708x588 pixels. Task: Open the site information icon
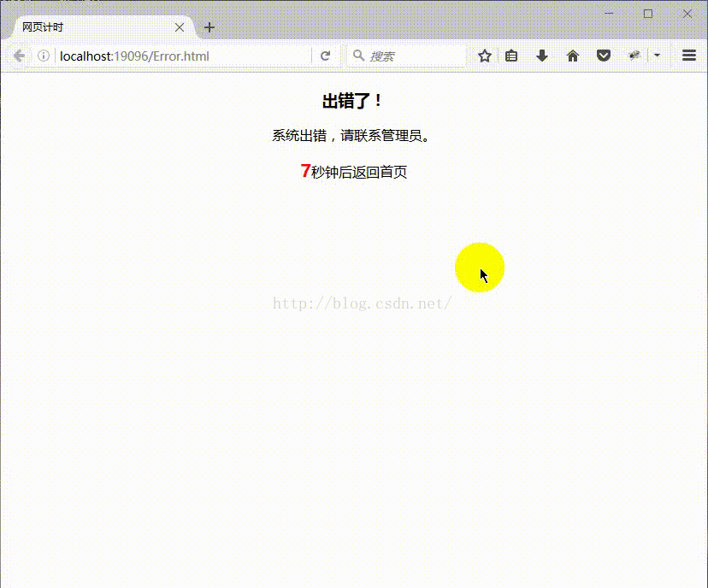44,56
